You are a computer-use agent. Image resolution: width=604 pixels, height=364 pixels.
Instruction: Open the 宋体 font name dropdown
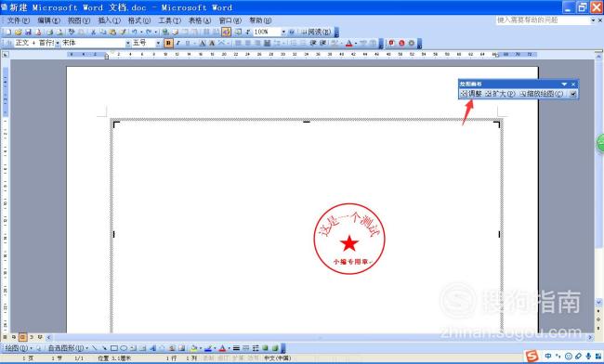click(x=128, y=43)
